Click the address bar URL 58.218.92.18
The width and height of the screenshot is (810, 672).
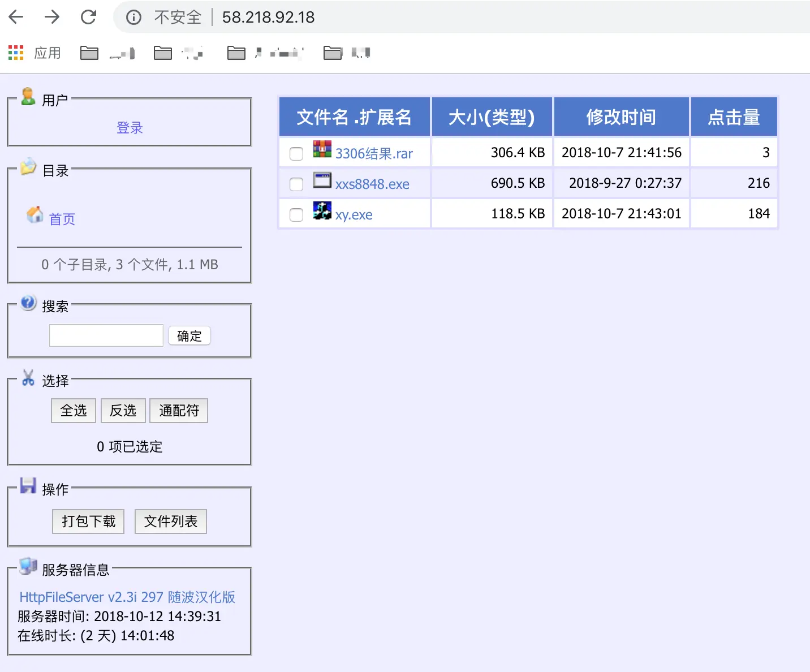268,18
